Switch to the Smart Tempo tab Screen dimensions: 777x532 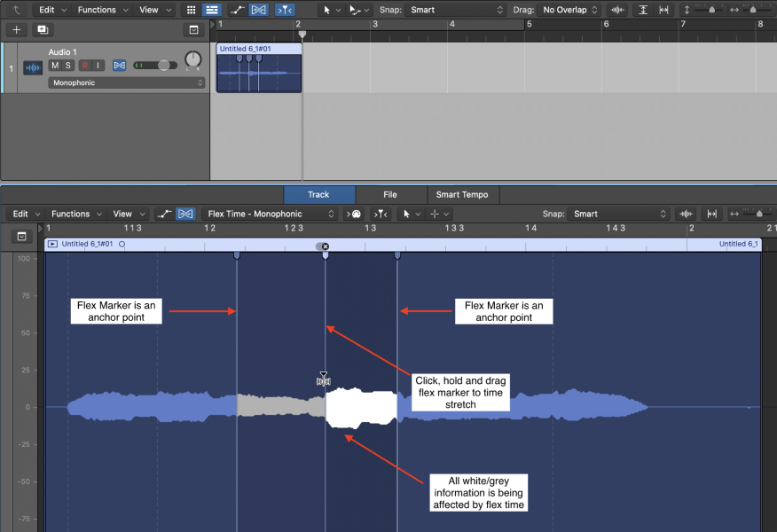click(462, 195)
